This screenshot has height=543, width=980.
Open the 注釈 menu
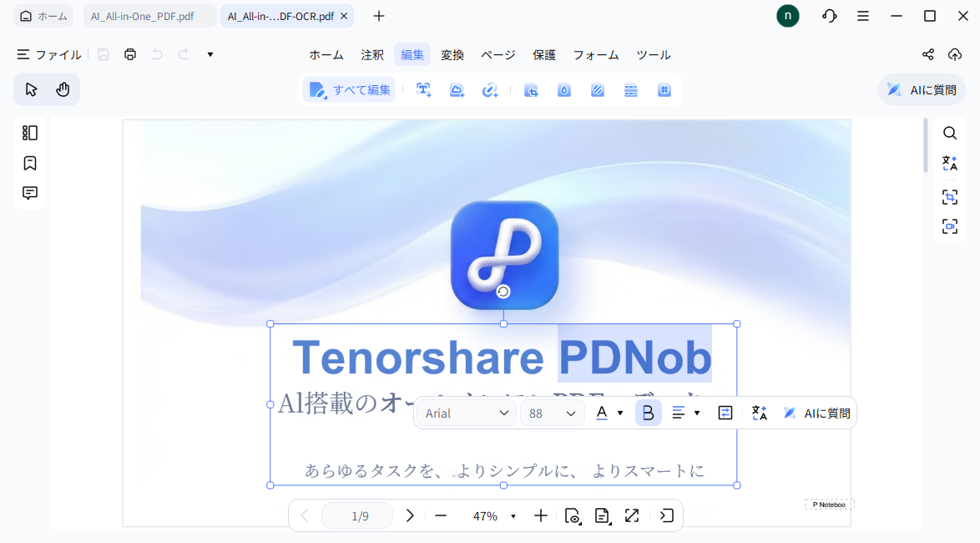point(371,55)
